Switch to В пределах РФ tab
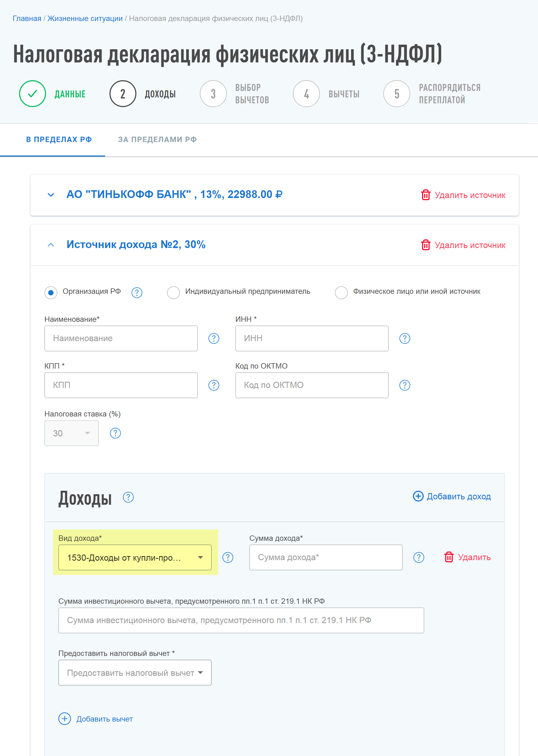The height and width of the screenshot is (756, 538). 59,139
